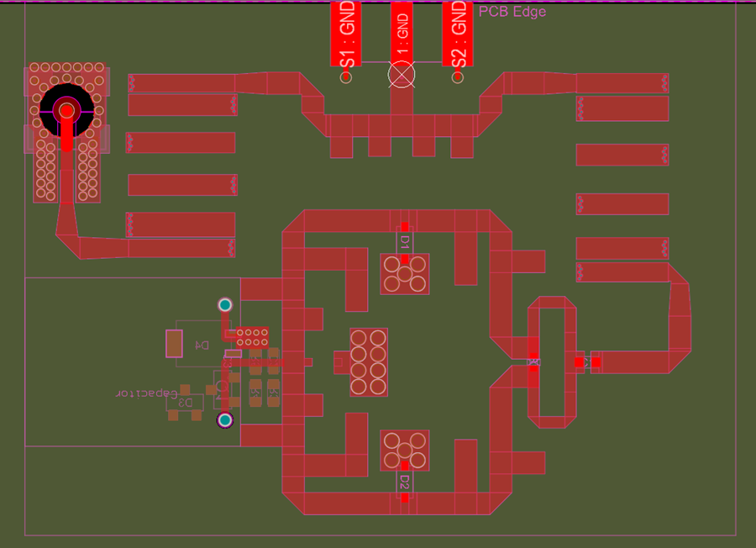The image size is (756, 548).
Task: Click the small via under the S1 pad
Action: coord(346,77)
